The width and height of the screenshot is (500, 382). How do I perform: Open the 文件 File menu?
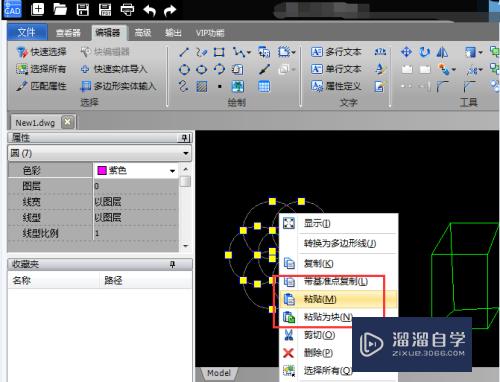pyautogui.click(x=27, y=32)
